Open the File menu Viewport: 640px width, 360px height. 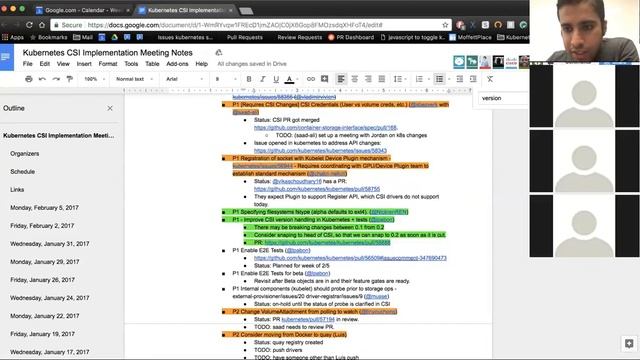[x=27, y=64]
